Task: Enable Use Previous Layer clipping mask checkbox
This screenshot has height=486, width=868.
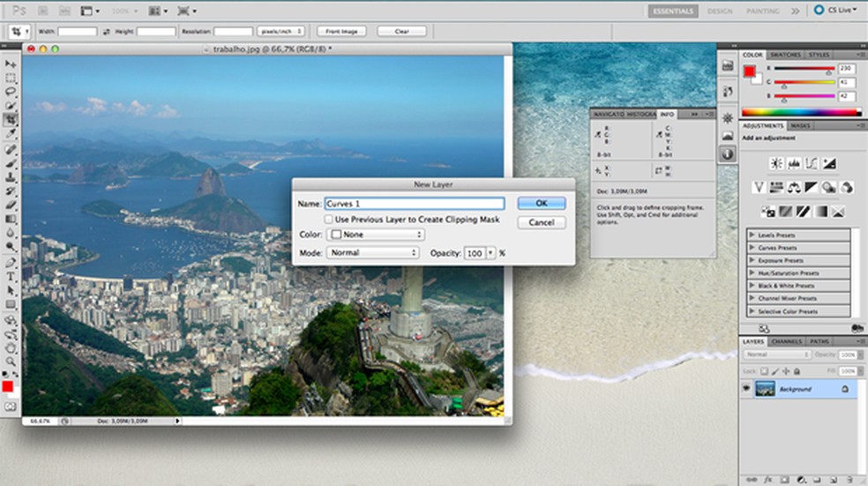Action: [329, 219]
